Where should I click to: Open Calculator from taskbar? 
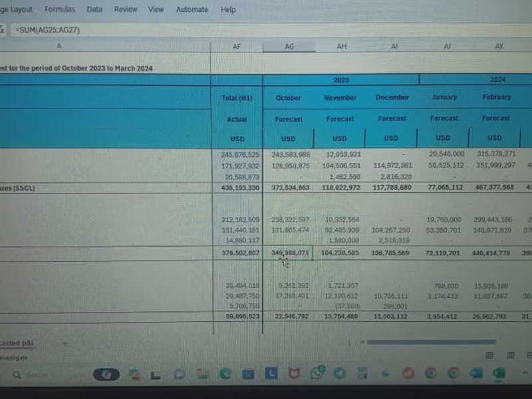click(362, 373)
